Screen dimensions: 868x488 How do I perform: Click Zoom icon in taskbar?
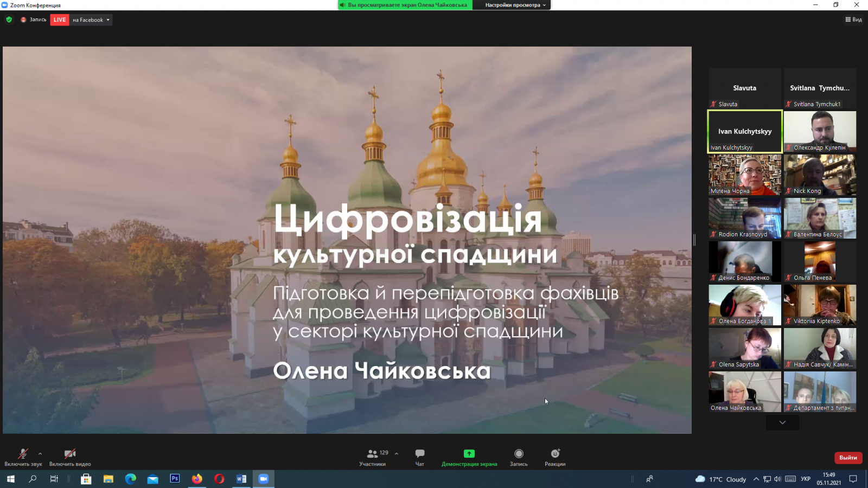point(264,479)
